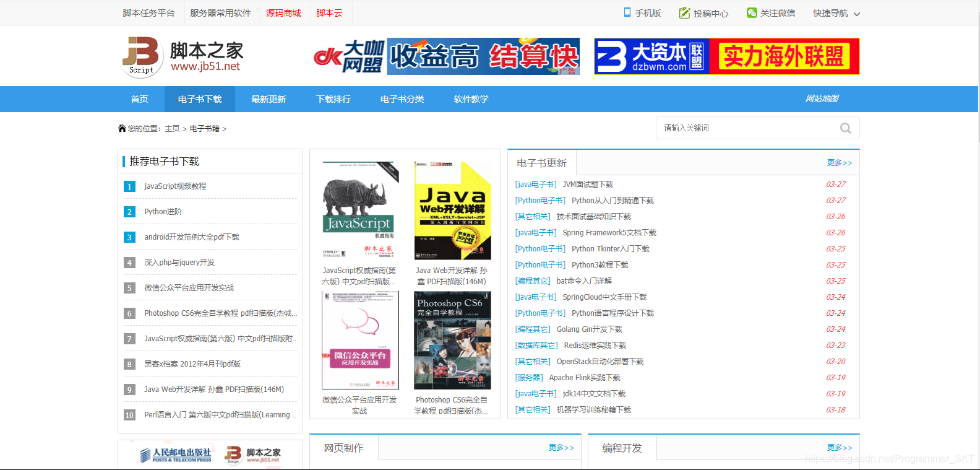The height and width of the screenshot is (470, 980).
Task: Click the 网页制作 panel heading
Action: [343, 448]
